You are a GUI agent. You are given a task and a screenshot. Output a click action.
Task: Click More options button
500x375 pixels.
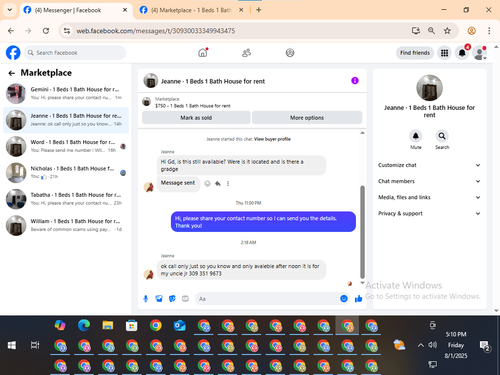point(307,118)
